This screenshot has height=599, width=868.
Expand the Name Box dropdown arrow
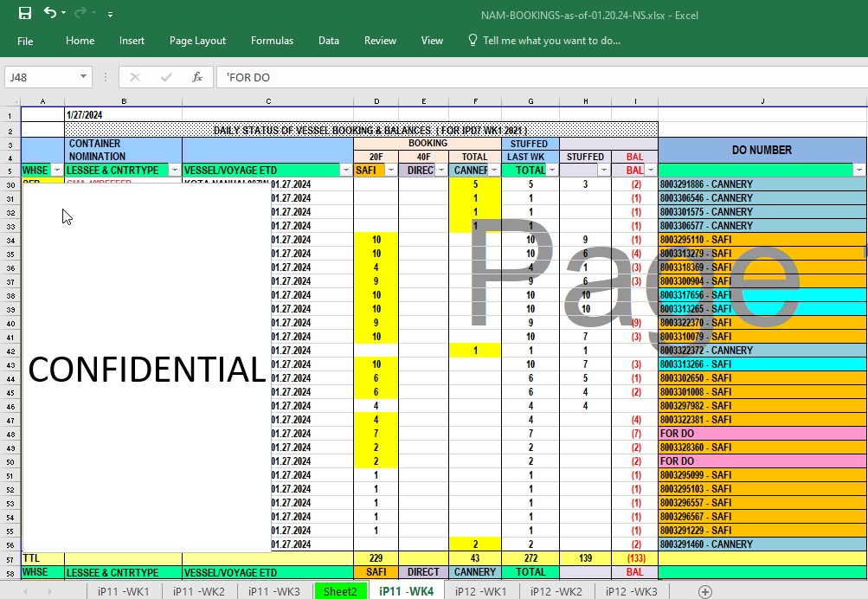click(83, 76)
